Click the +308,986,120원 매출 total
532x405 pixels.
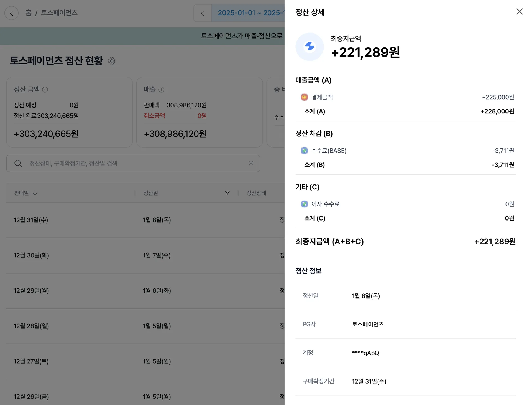[x=175, y=134]
